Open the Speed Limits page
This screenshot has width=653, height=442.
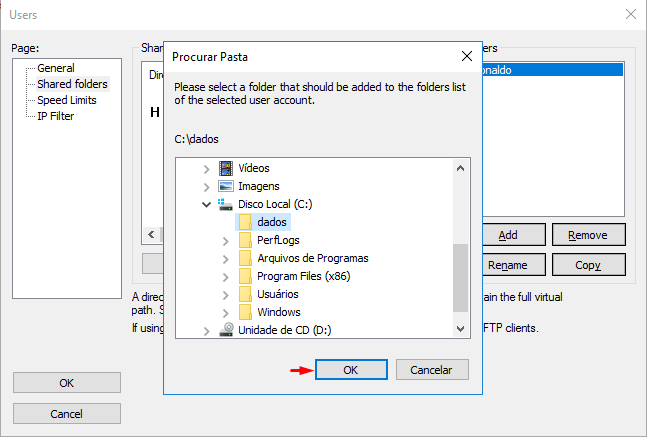[67, 100]
